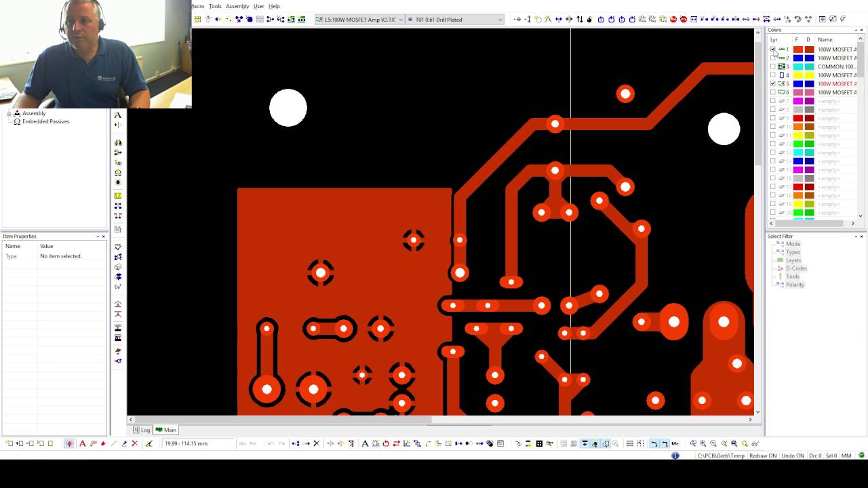
Task: Click the layer 6 type icon
Action: click(782, 92)
